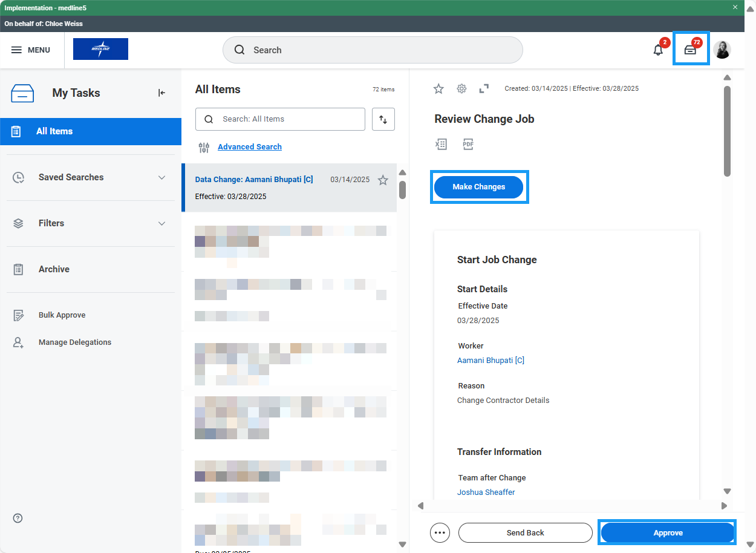Image resolution: width=756 pixels, height=553 pixels.
Task: Star the Aamani Bhupati data change item
Action: (383, 180)
